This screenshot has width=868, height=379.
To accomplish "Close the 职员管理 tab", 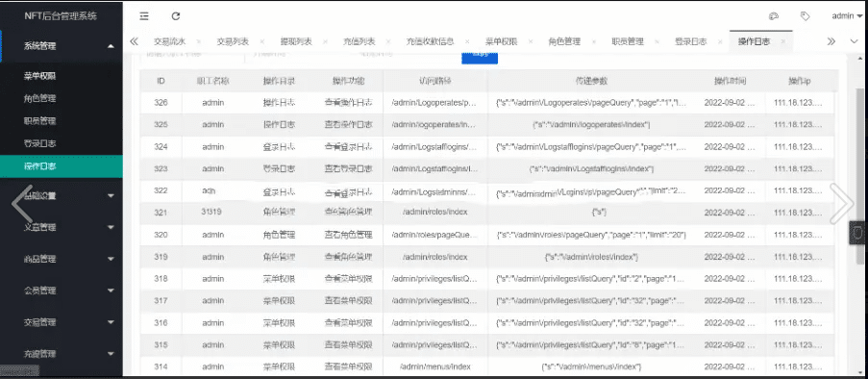I will [x=657, y=41].
